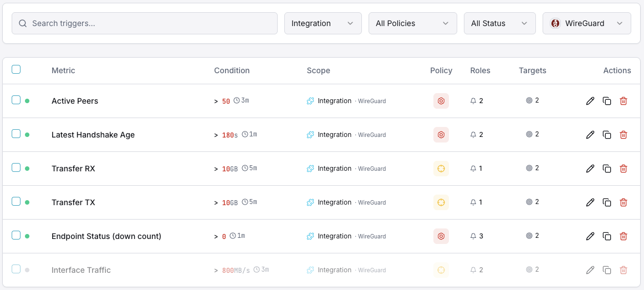Click the Latest Handshake Age targets icon

point(529,134)
